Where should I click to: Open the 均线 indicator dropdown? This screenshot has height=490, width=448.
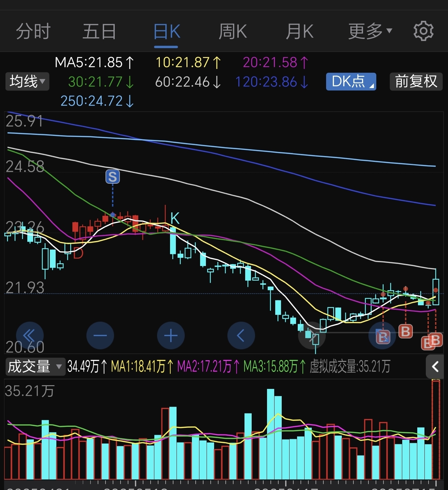[27, 82]
